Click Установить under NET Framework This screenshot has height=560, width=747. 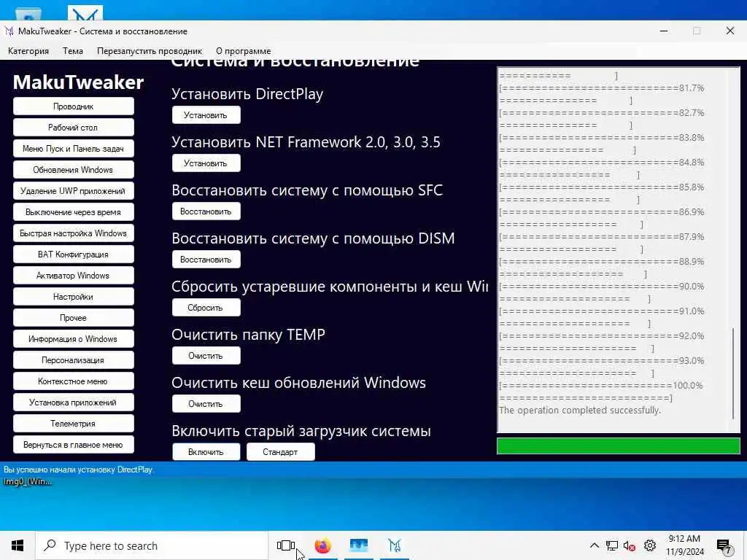[x=206, y=163]
